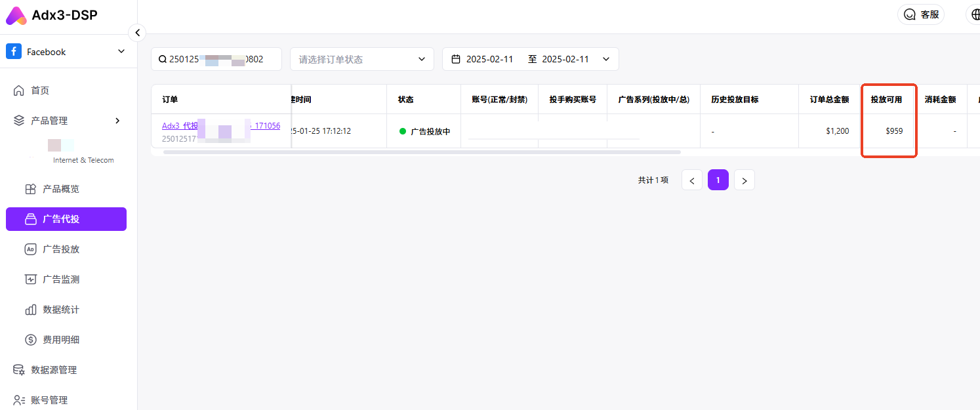
Task: Go to next page of results
Action: pyautogui.click(x=744, y=180)
